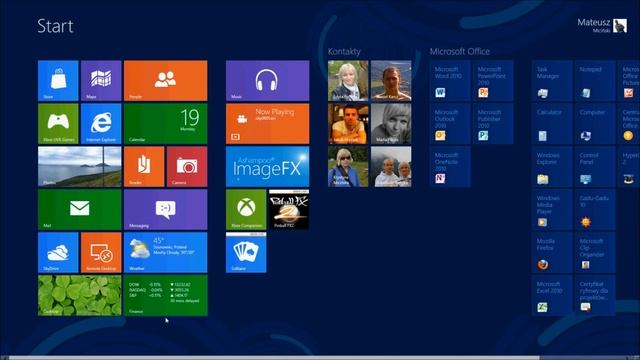Launch Microsoft Word 2010 tile

coord(450,81)
